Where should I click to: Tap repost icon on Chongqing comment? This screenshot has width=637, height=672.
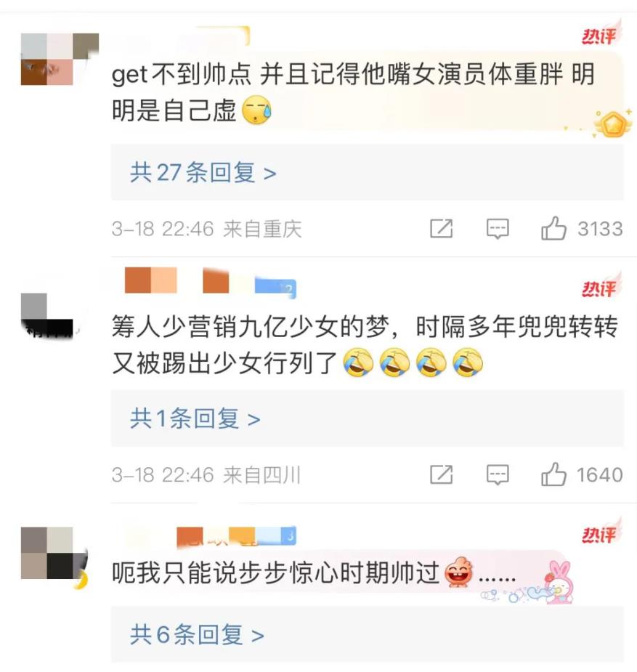click(441, 228)
